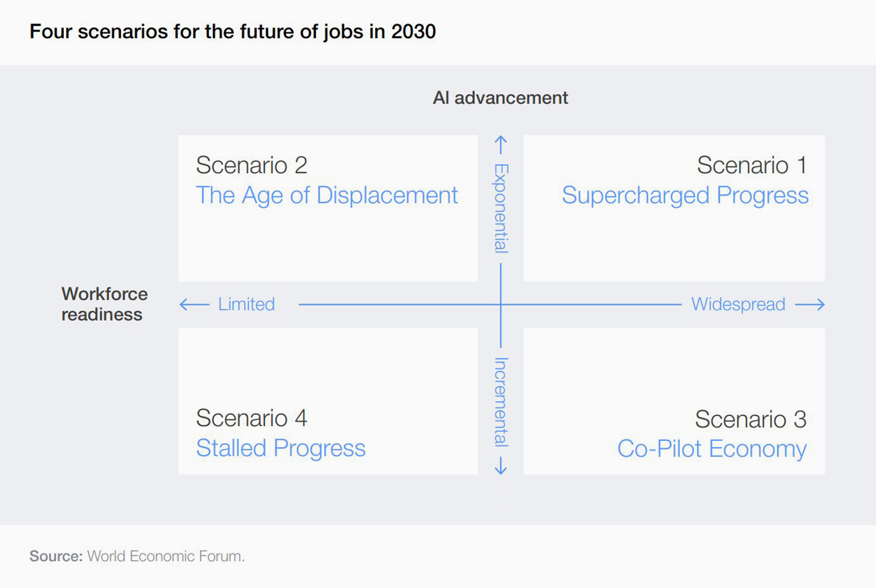Click the Widespread axis label
Image resolution: width=876 pixels, height=588 pixels.
point(738,304)
